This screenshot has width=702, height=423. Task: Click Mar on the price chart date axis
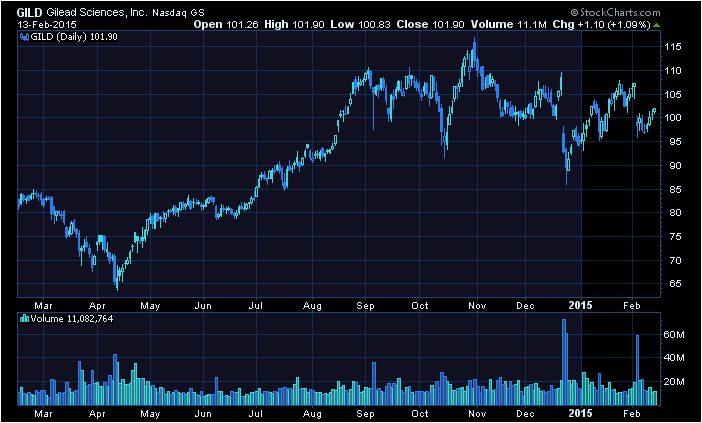click(x=43, y=306)
